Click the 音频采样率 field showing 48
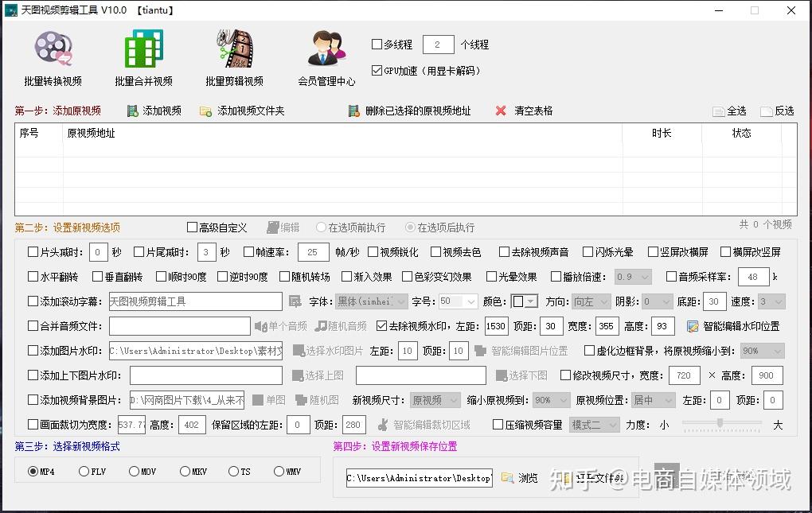The width and height of the screenshot is (812, 513). pos(753,277)
